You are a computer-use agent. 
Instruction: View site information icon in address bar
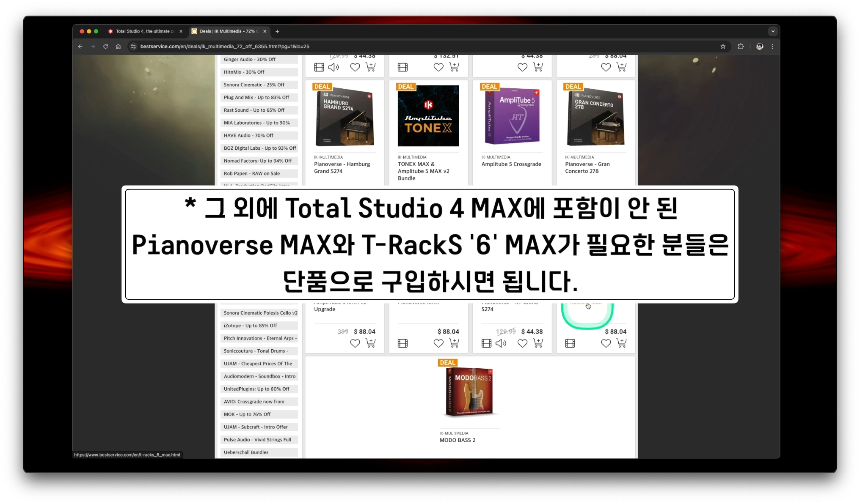coord(133,47)
